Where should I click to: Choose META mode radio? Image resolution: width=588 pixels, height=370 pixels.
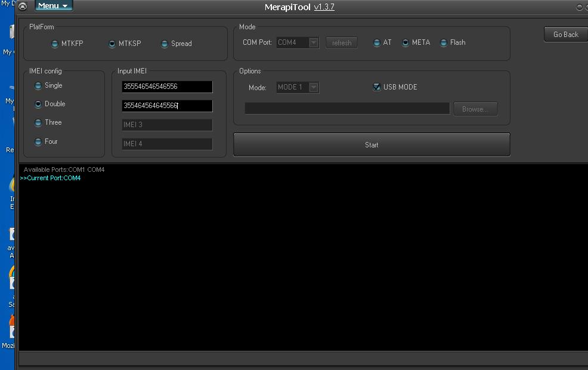click(406, 43)
